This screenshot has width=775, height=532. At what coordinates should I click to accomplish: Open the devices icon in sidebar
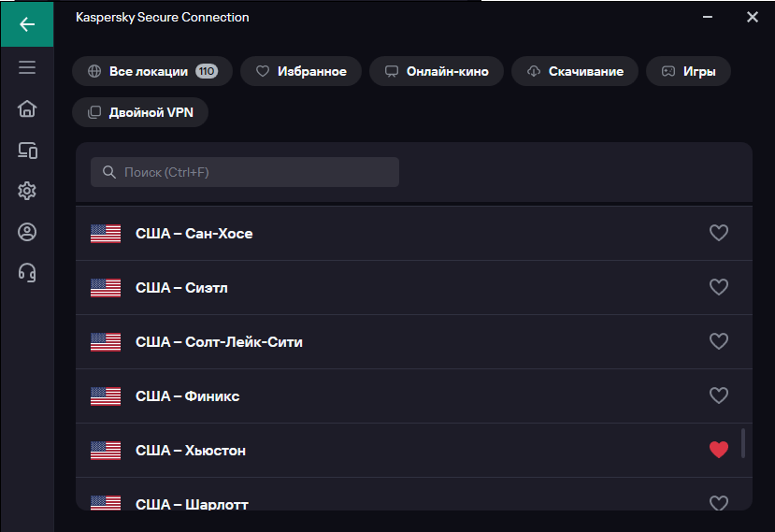[27, 151]
